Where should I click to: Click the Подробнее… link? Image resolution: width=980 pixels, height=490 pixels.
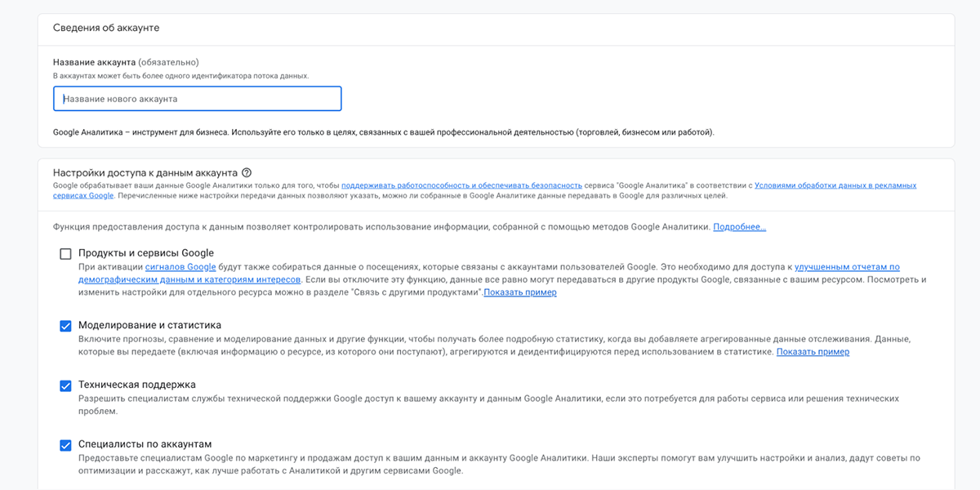pyautogui.click(x=739, y=227)
